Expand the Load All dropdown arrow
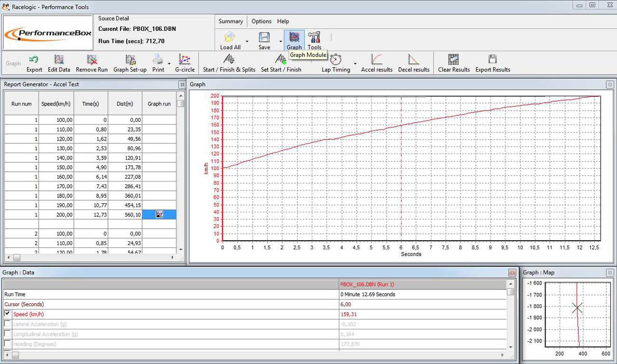The image size is (617, 364). pyautogui.click(x=247, y=42)
